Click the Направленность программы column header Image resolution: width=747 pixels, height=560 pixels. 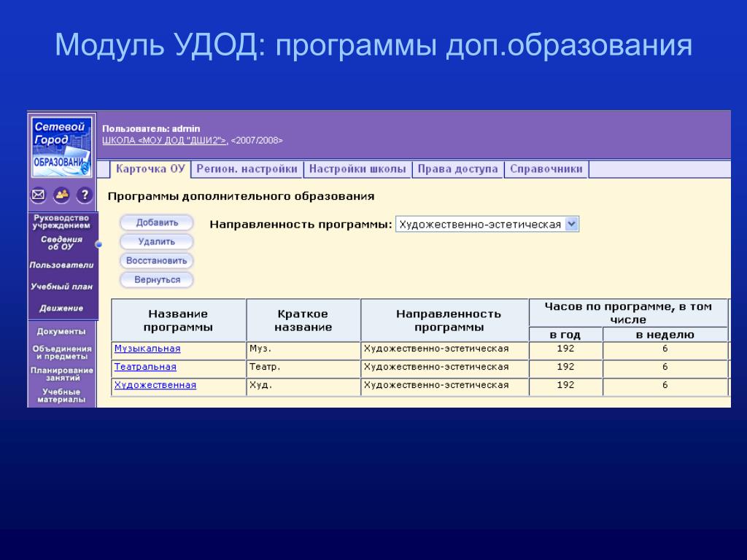tap(444, 320)
